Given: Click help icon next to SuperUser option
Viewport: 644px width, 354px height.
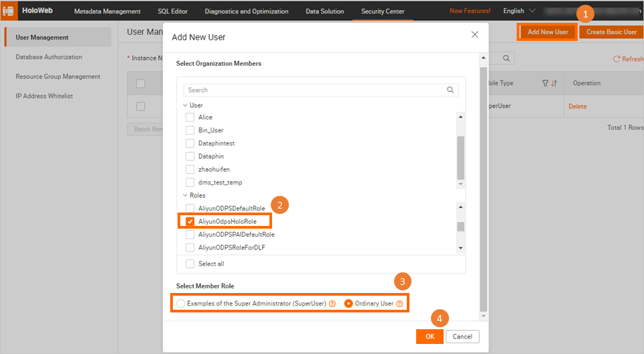Looking at the screenshot, I should tap(332, 304).
